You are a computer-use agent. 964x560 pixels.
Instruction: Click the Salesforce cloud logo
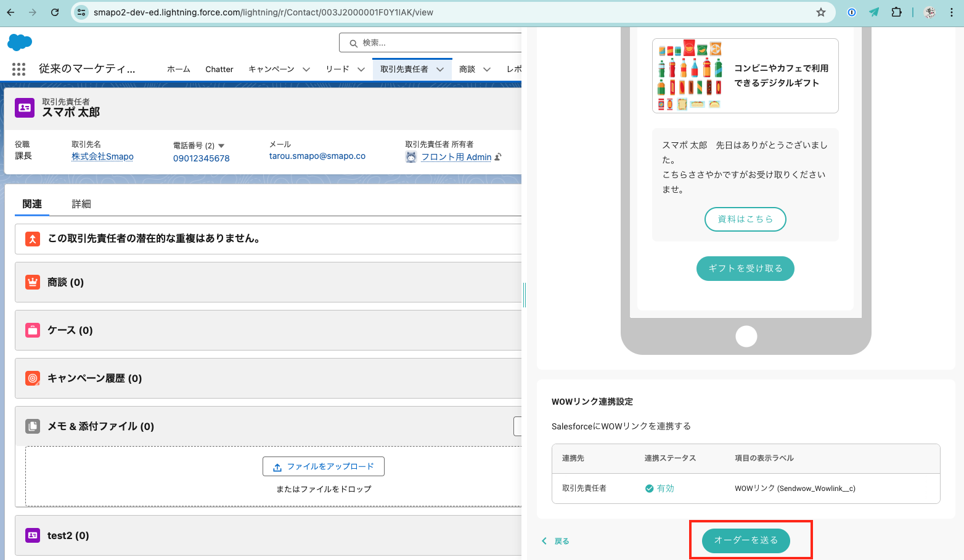point(20,43)
